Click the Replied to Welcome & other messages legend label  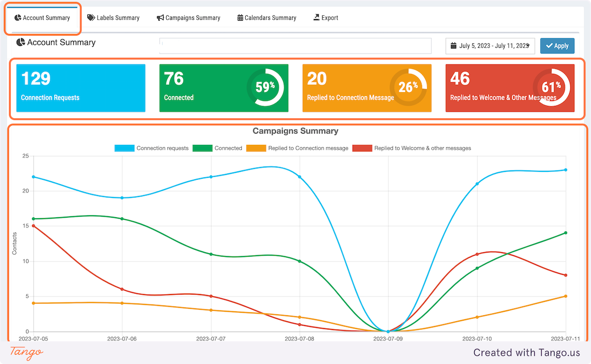tap(423, 148)
